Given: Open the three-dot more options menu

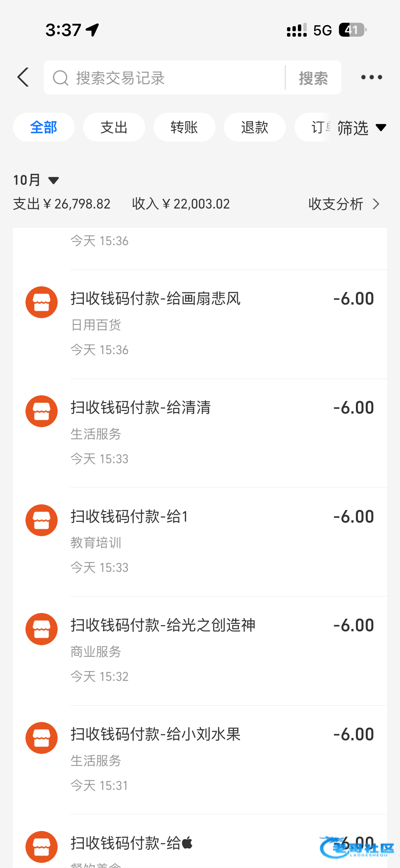Looking at the screenshot, I should [x=372, y=77].
